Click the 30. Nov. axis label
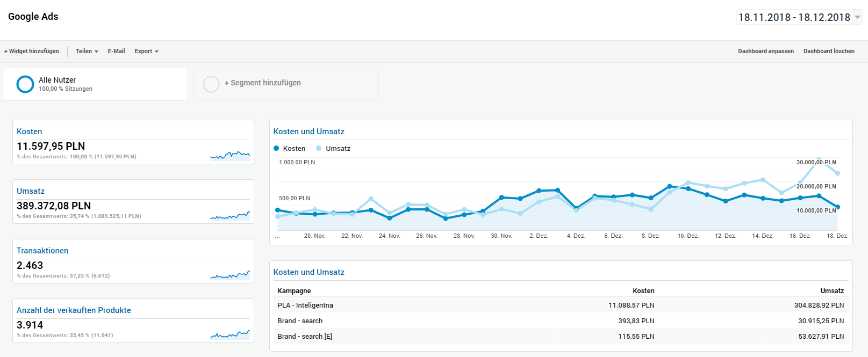Screen dimensions: 868x357 (501, 236)
